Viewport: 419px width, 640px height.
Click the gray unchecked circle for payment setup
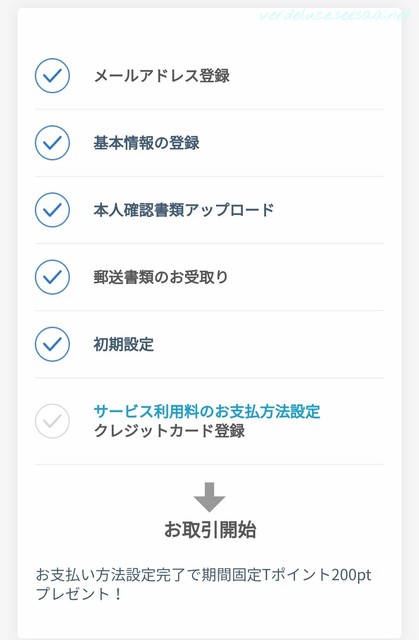pyautogui.click(x=52, y=421)
